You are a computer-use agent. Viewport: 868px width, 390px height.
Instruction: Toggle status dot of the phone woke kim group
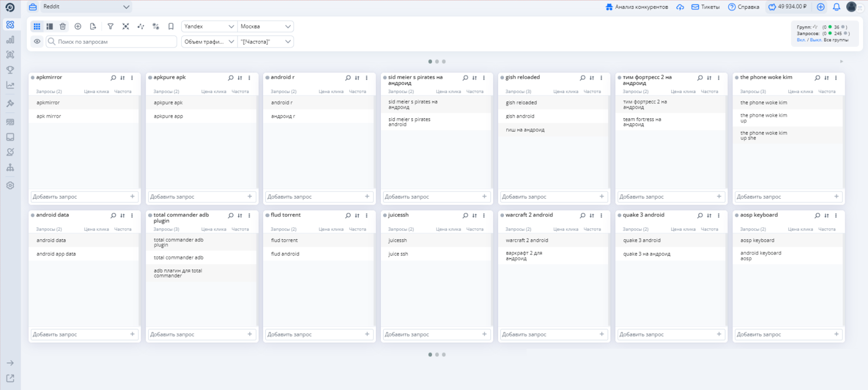coord(737,78)
